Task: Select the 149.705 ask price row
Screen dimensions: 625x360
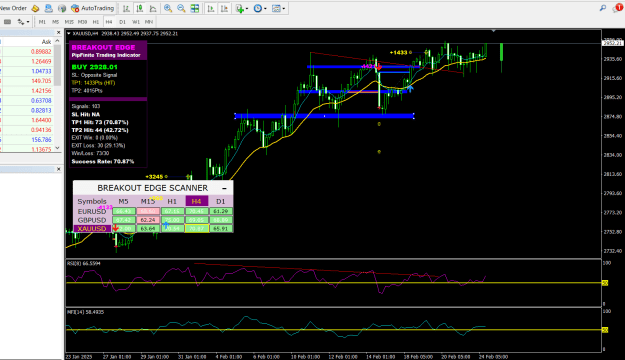Action: [27, 81]
